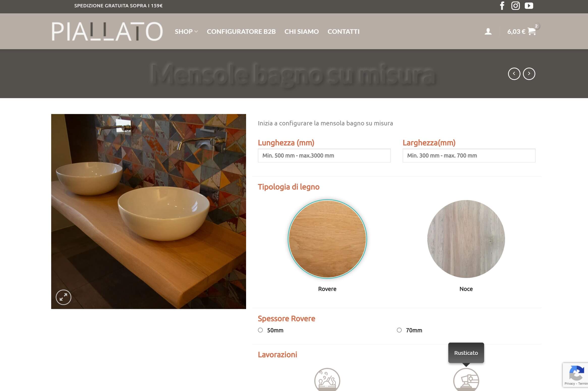Screen dimensions: 588x391
Task: Click the user account icon
Action: (488, 32)
